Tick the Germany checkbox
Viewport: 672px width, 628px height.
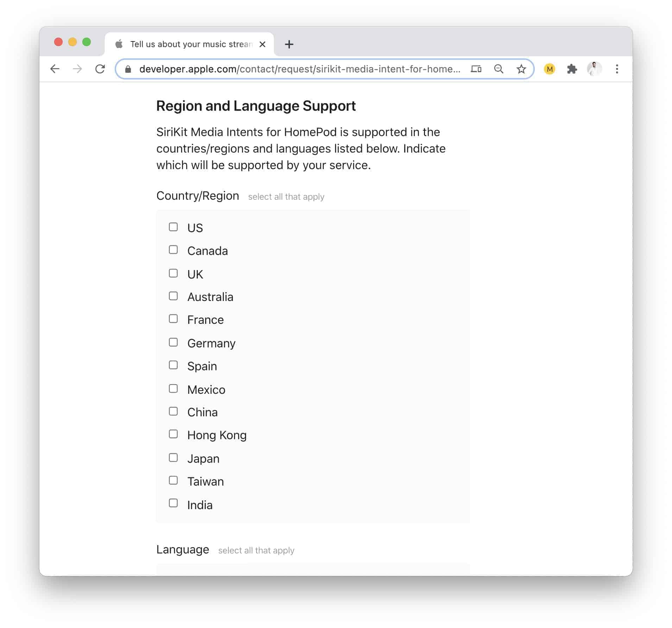(x=173, y=342)
